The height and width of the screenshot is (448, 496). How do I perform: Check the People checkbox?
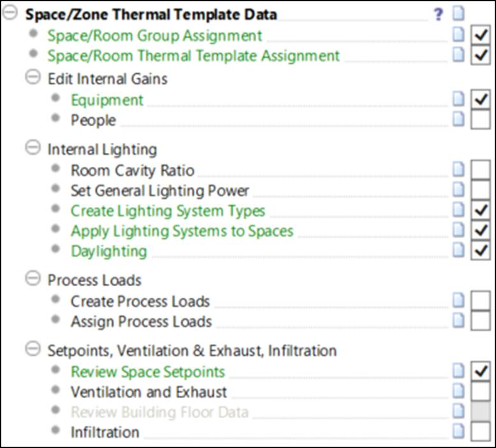(481, 120)
